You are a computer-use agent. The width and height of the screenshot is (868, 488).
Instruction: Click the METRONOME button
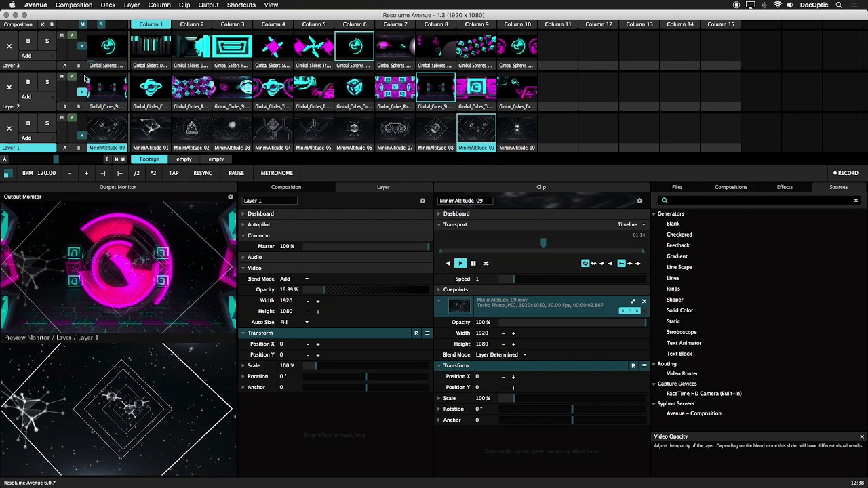[277, 173]
